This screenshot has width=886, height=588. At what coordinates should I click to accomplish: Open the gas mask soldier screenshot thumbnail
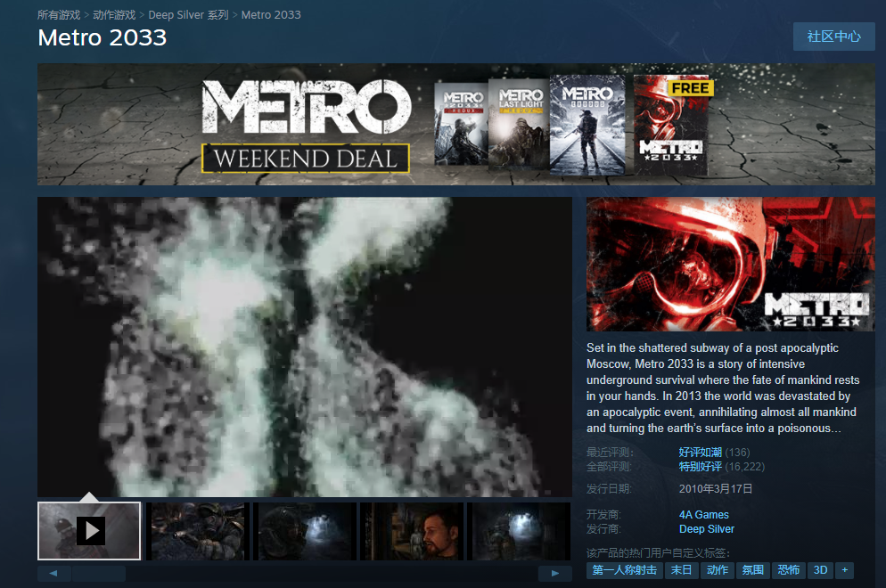[x=198, y=531]
